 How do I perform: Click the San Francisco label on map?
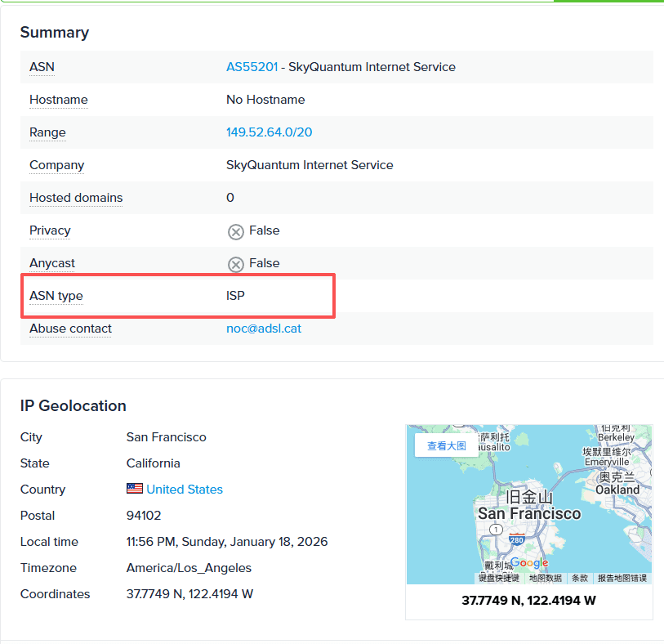(x=528, y=514)
